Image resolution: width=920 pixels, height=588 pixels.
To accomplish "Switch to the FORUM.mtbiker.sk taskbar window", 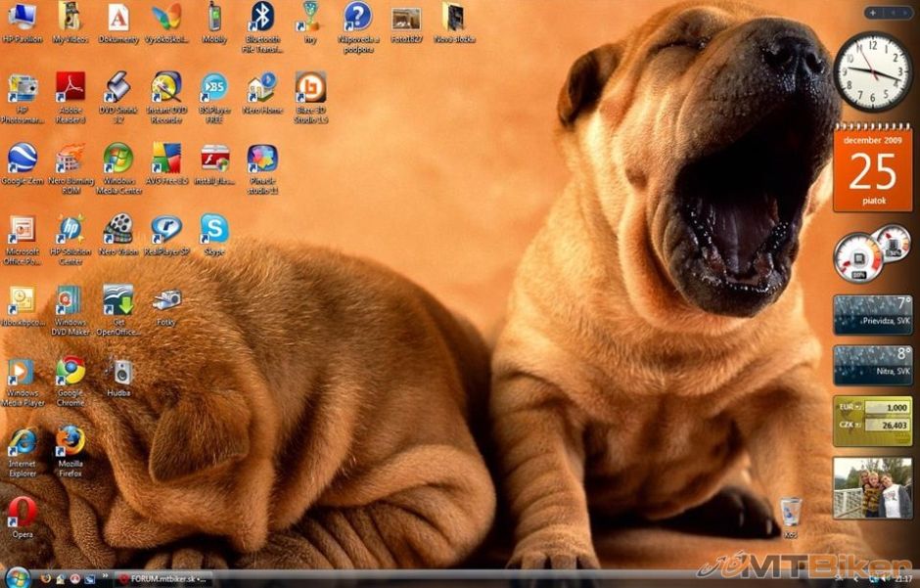I will (162, 579).
